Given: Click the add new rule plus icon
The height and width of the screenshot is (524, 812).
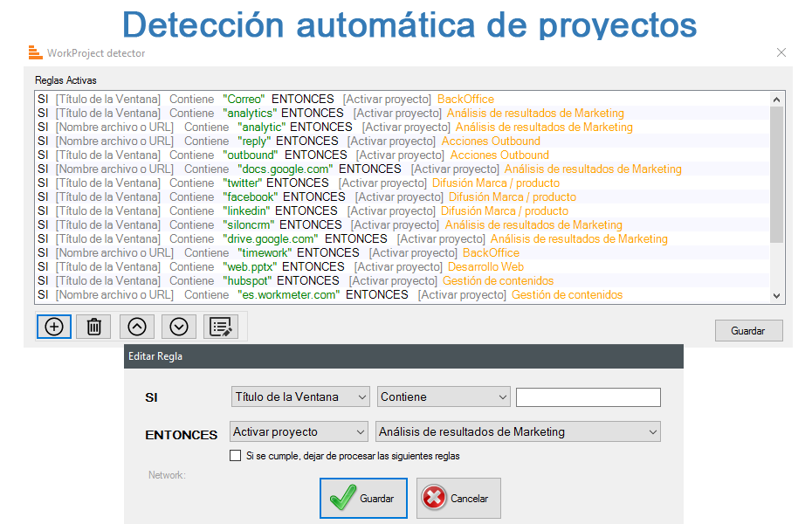Looking at the screenshot, I should point(54,327).
